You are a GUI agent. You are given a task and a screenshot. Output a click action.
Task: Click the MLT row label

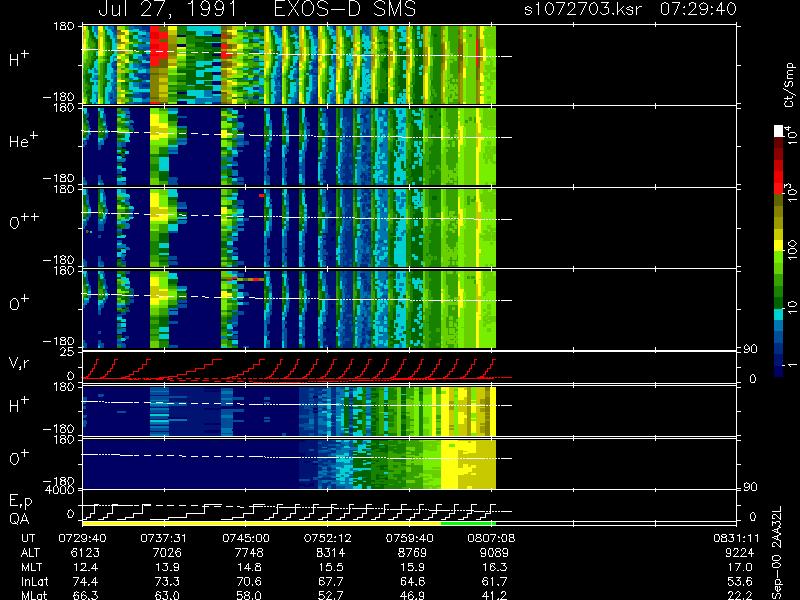[x=31, y=567]
